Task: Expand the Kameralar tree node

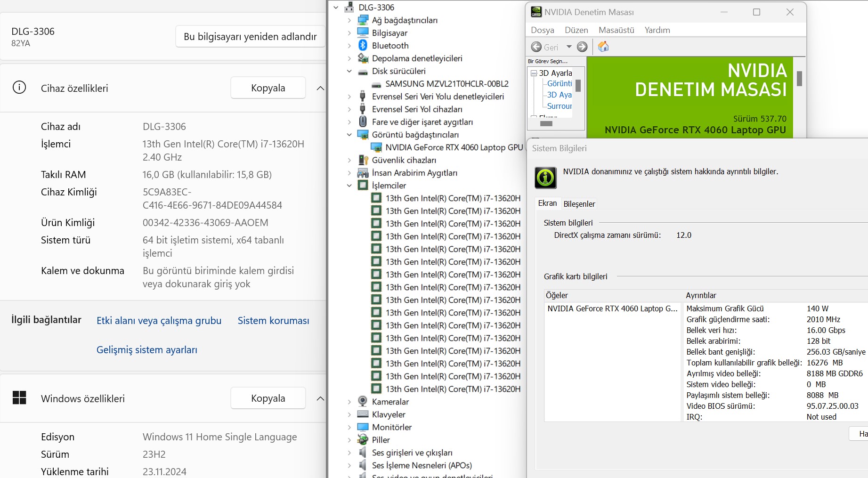Action: point(349,402)
